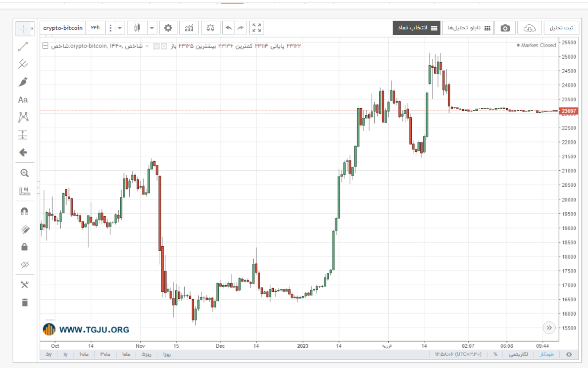The height and width of the screenshot is (368, 588).
Task: Pick the brush drawing tool
Action: (23, 82)
